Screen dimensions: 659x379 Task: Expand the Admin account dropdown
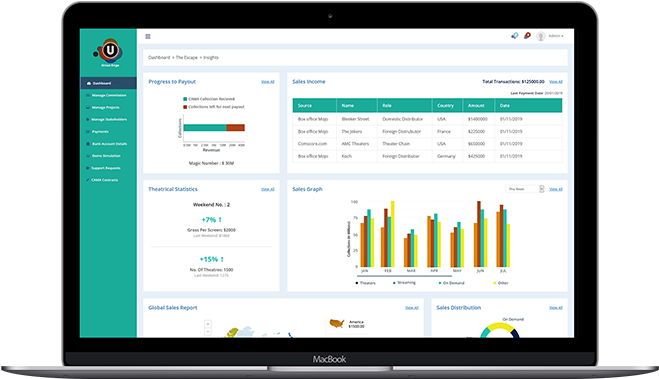click(556, 36)
